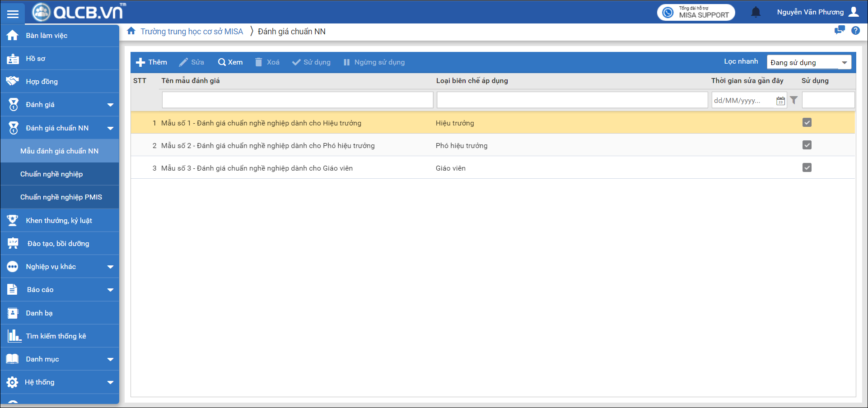
Task: Click the user profile avatar icon
Action: click(x=854, y=12)
